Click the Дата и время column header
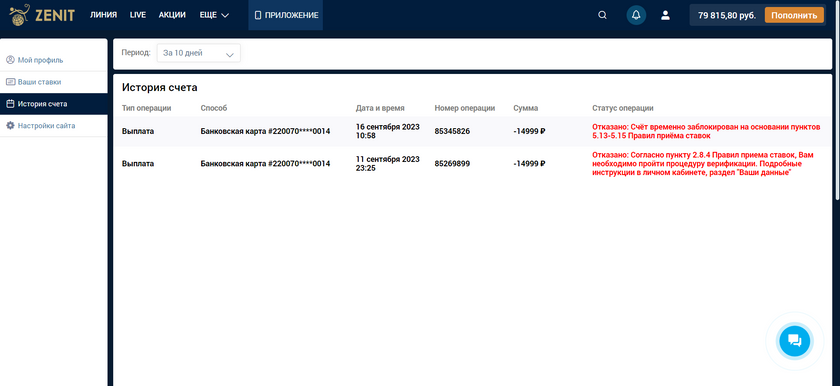This screenshot has width=840, height=386. [380, 108]
